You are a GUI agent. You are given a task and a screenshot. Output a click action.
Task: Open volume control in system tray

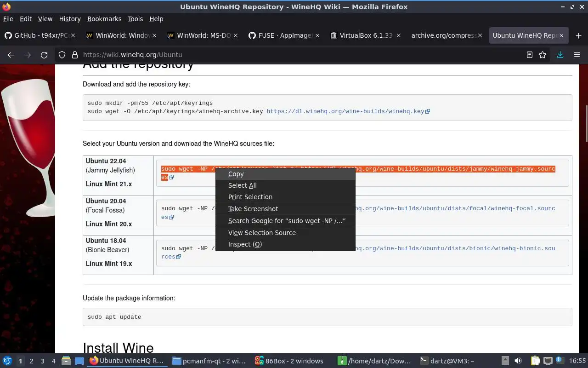518,361
